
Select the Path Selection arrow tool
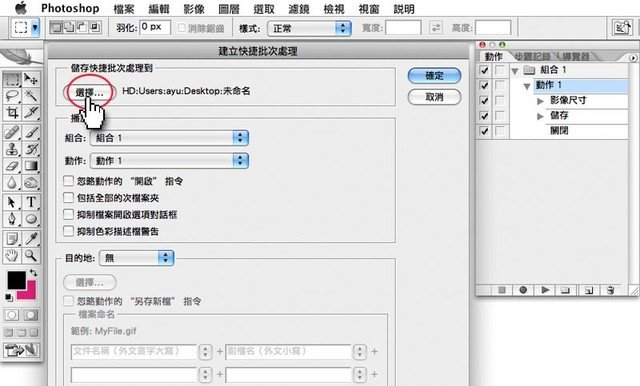[x=12, y=202]
